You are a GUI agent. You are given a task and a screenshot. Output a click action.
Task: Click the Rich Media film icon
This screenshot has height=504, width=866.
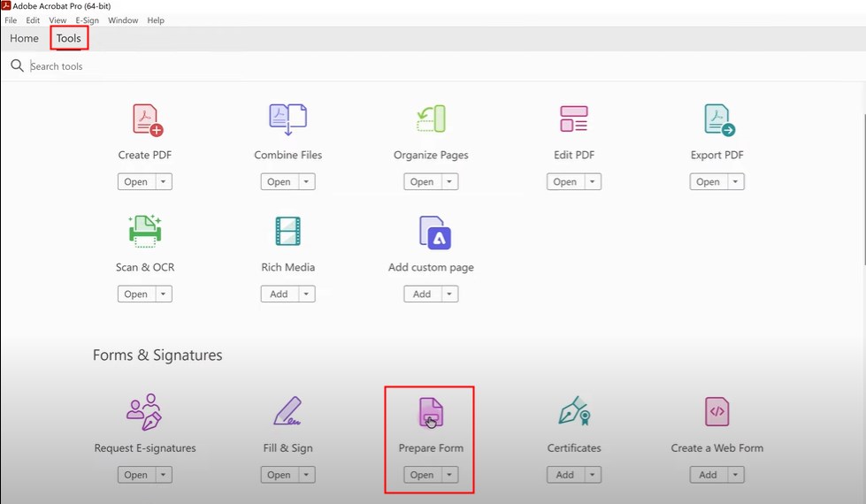pyautogui.click(x=287, y=233)
